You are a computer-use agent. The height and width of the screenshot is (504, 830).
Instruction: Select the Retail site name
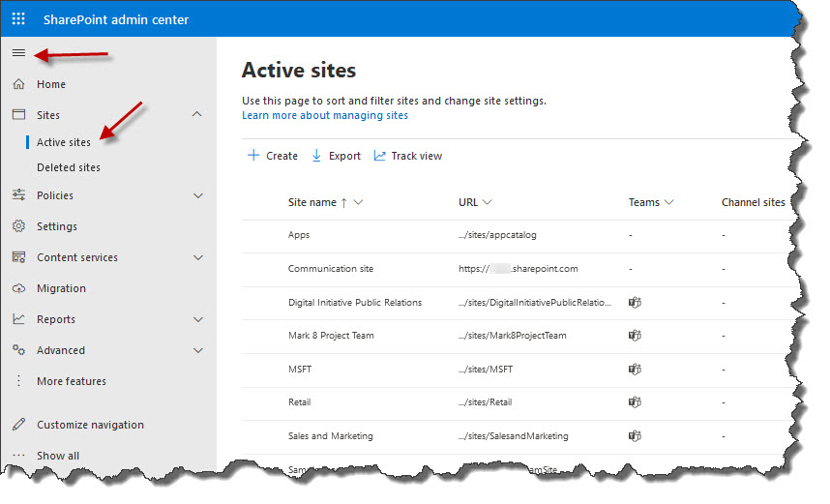tap(300, 401)
